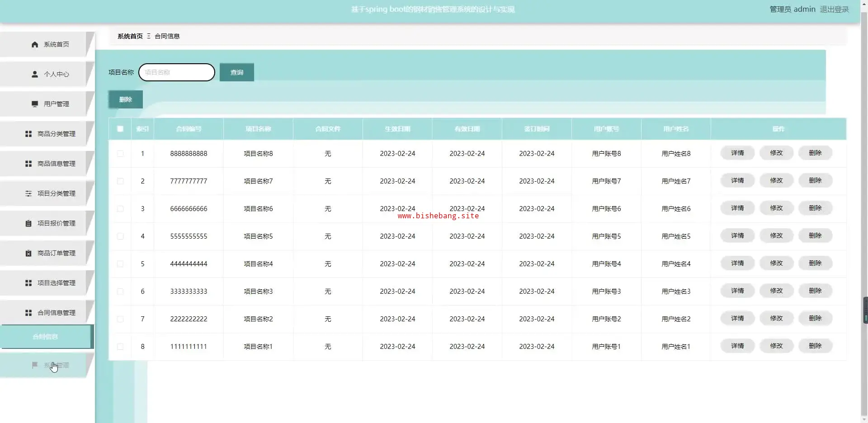Click the flag icon for 系统管理

(35, 365)
